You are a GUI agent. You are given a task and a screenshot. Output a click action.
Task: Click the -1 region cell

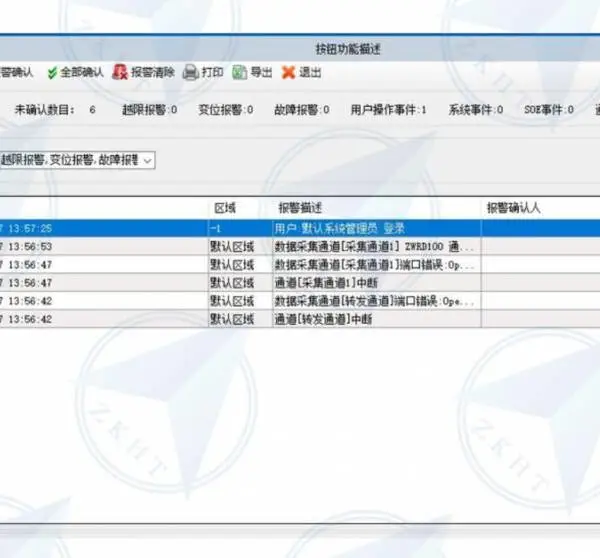point(240,228)
